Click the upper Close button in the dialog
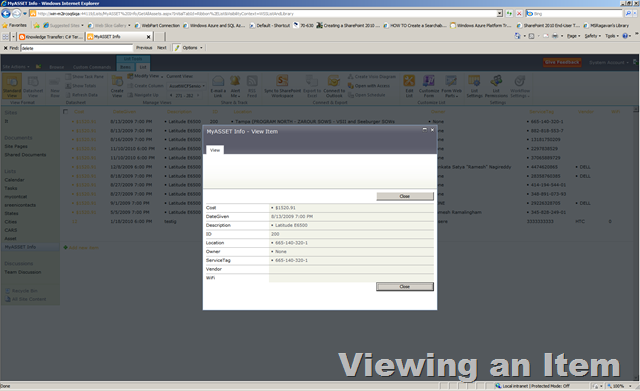 point(404,196)
